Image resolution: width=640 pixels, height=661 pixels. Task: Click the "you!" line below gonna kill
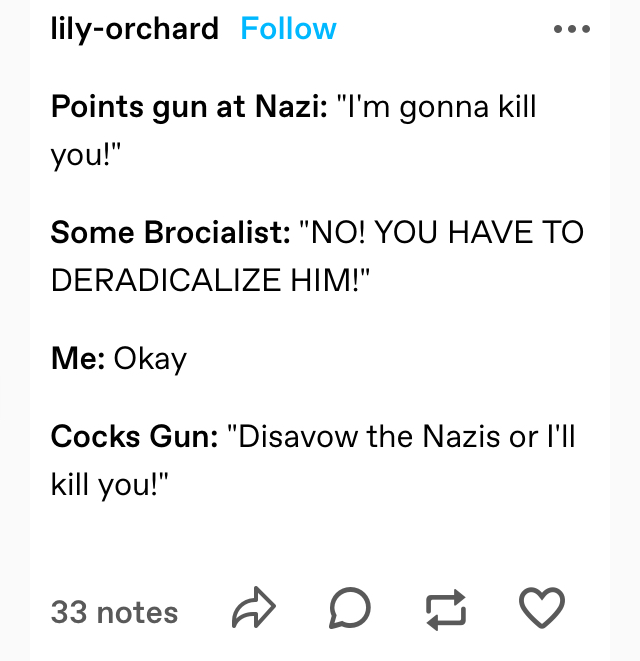pyautogui.click(x=86, y=156)
